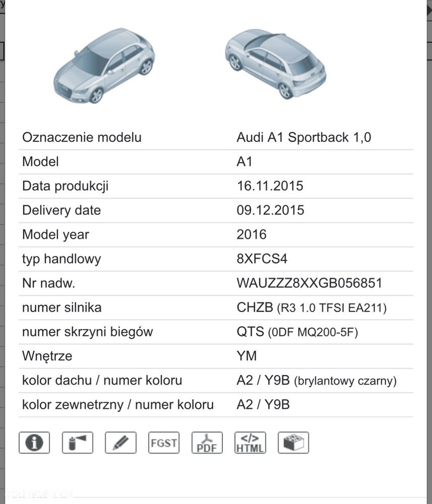Viewport: 432px width, 504px height.
Task: Click the spray paint can icon
Action: 78,442
